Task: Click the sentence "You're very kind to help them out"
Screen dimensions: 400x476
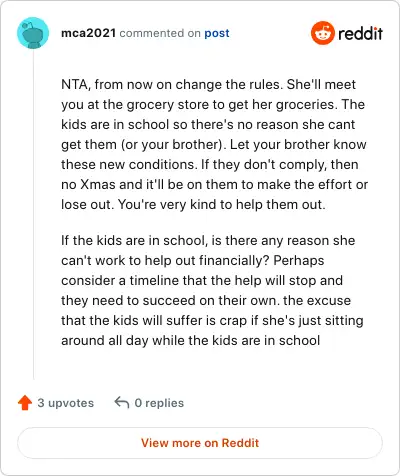Action: tap(221, 205)
